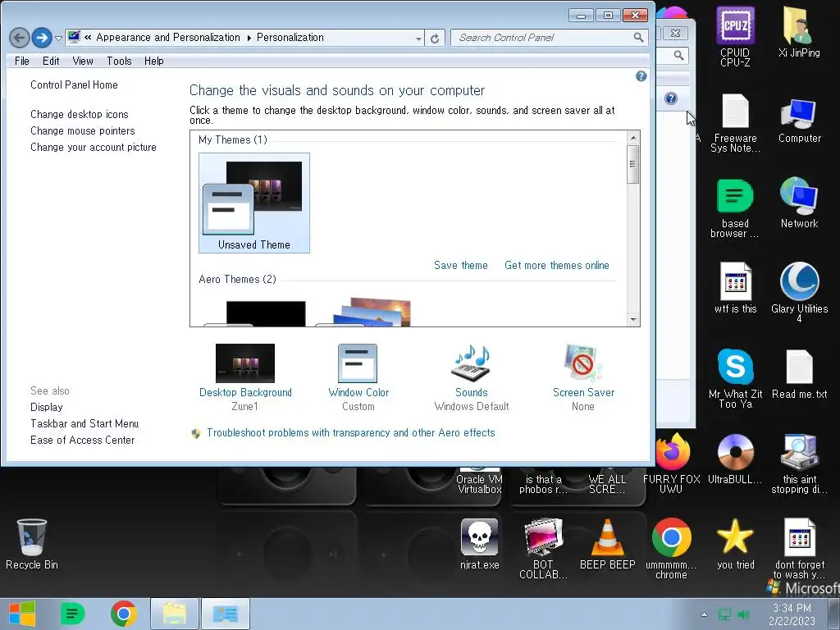Show hidden system tray icons
The width and height of the screenshot is (840, 630).
coord(704,614)
